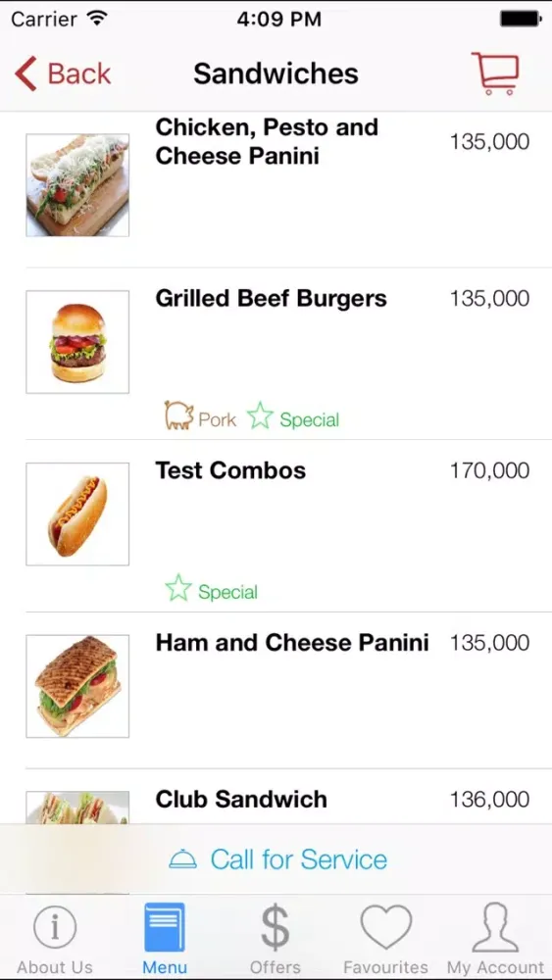Open the Favourites heart tab

point(385,938)
